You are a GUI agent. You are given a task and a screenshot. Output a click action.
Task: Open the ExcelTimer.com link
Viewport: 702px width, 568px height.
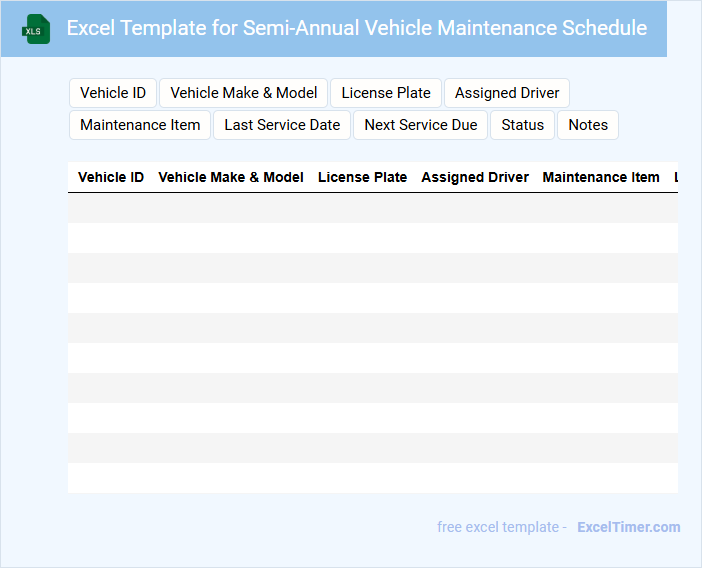[x=628, y=527]
